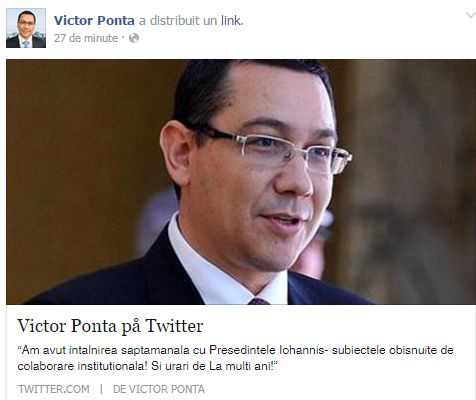Visit the TWITTER.COM source label

tap(54, 389)
